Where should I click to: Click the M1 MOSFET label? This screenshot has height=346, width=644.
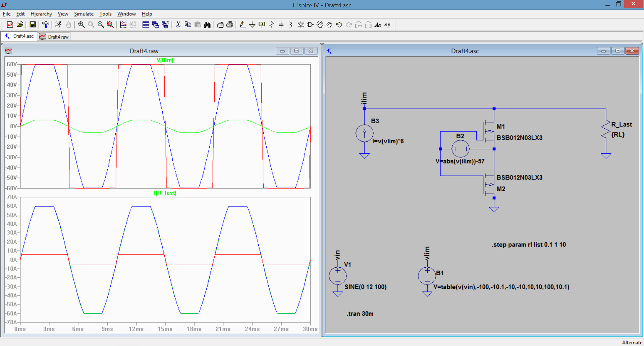pyautogui.click(x=500, y=126)
